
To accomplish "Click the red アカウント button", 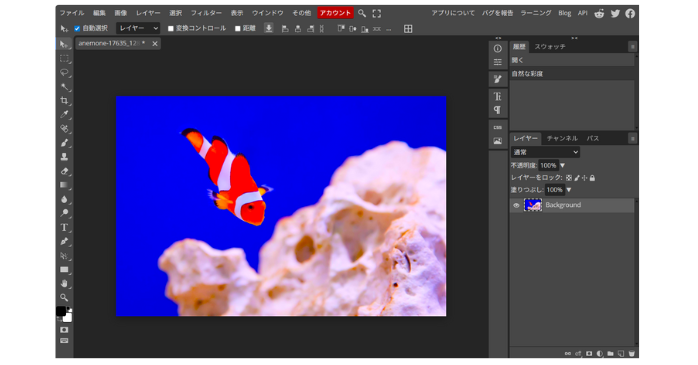I will (x=335, y=13).
